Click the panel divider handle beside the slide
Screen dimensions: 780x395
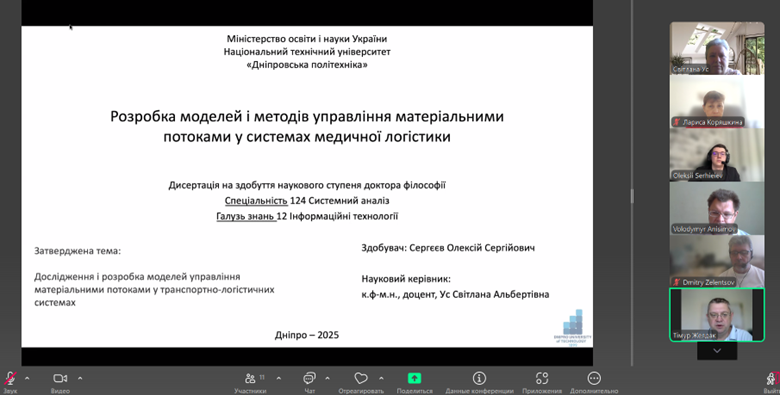632,196
